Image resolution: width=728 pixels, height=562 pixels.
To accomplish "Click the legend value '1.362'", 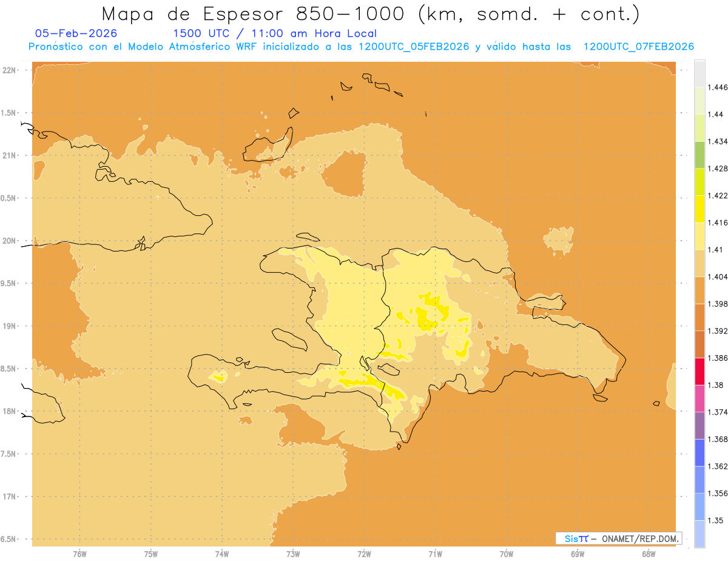I will 718,466.
